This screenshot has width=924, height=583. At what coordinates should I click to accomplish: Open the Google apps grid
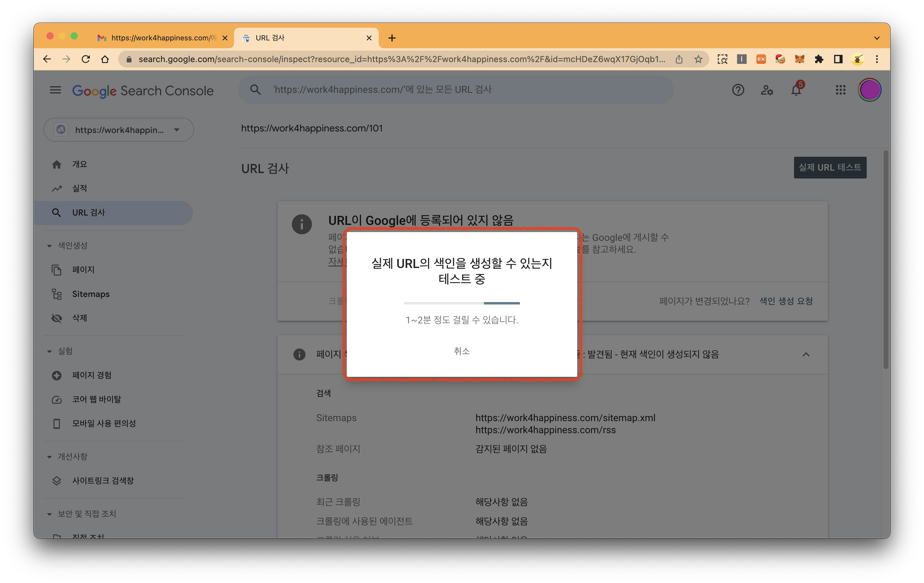point(840,90)
